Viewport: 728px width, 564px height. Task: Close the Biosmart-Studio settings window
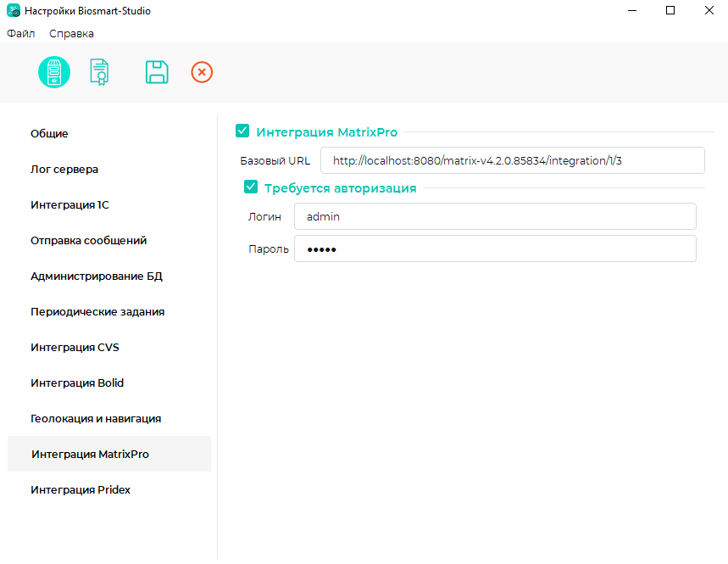point(709,10)
